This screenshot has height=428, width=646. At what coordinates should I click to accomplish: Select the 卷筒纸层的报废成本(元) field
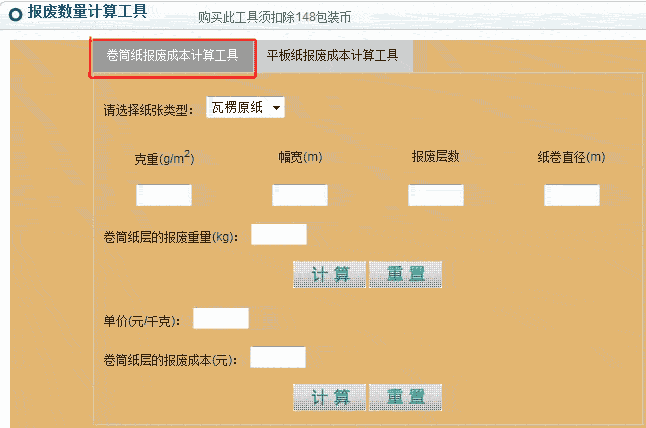click(278, 358)
